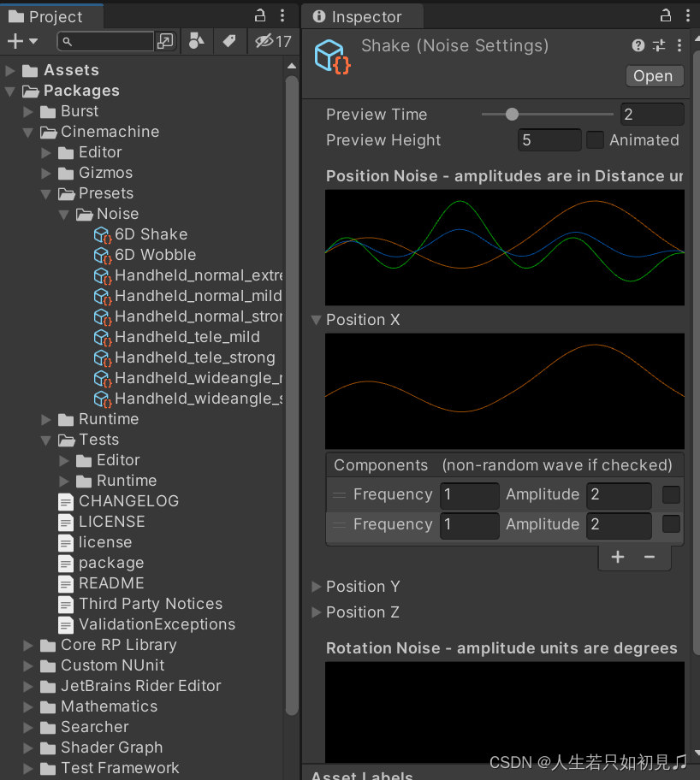
Task: Click the Preview Height value field
Action: coord(549,139)
